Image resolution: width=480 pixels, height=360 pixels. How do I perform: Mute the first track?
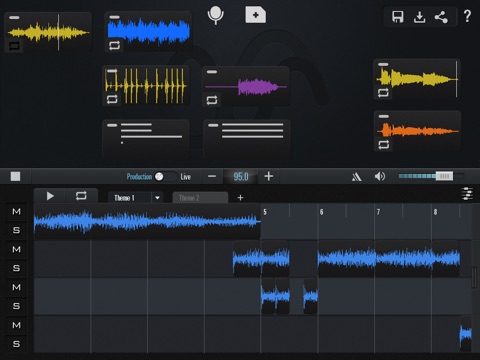(x=16, y=211)
